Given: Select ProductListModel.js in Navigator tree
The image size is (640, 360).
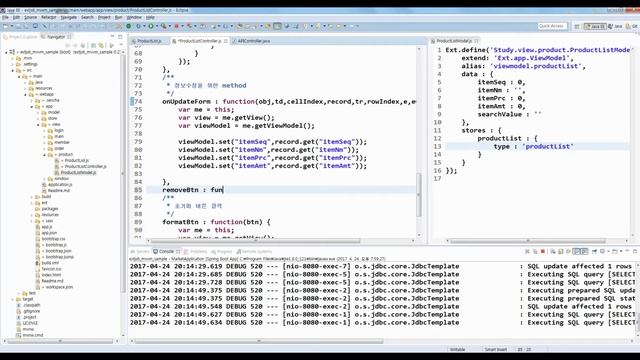Looking at the screenshot, I should (x=78, y=173).
